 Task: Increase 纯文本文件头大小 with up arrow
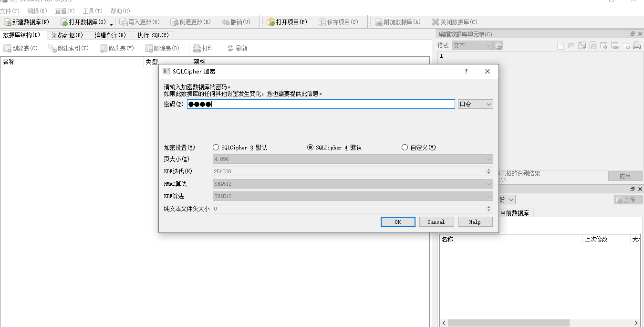[488, 207]
